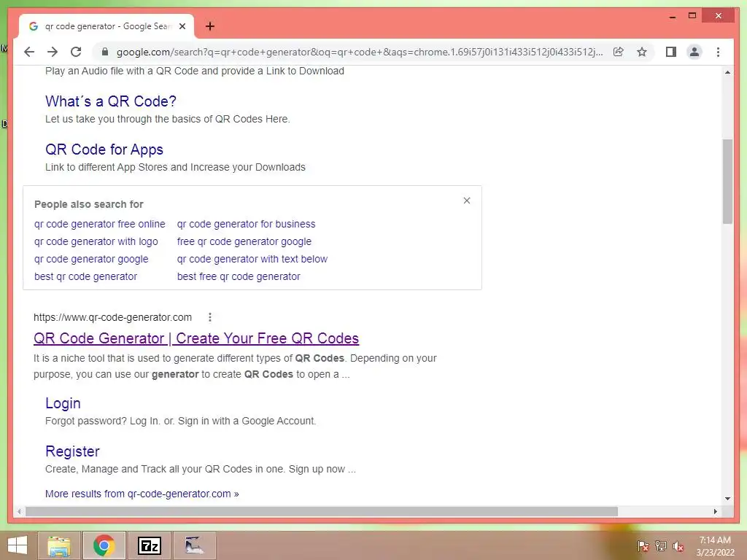Search best free qr code generator
This screenshot has width=747, height=560.
[239, 276]
